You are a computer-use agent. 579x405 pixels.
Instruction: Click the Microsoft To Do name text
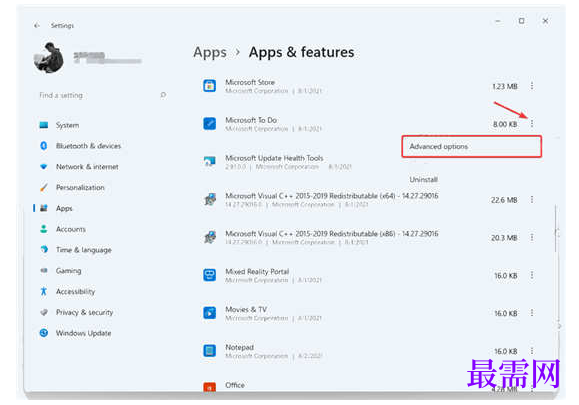pos(251,120)
